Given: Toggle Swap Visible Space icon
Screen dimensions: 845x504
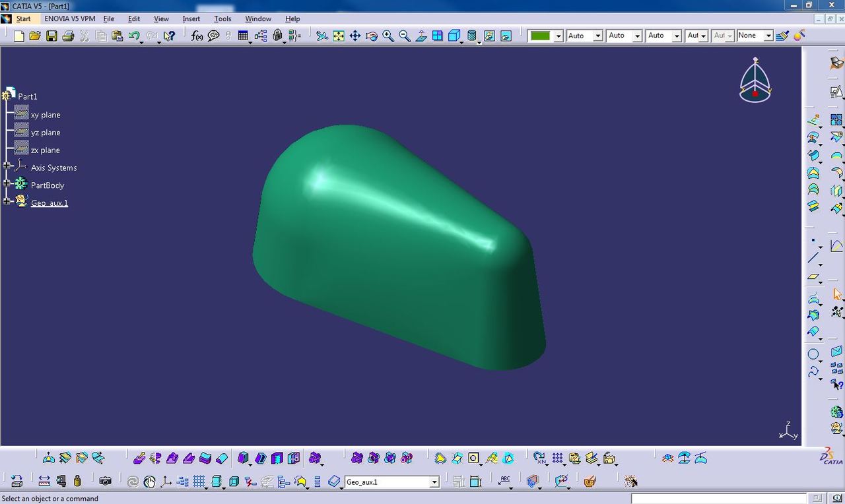Looking at the screenshot, I should (x=506, y=36).
